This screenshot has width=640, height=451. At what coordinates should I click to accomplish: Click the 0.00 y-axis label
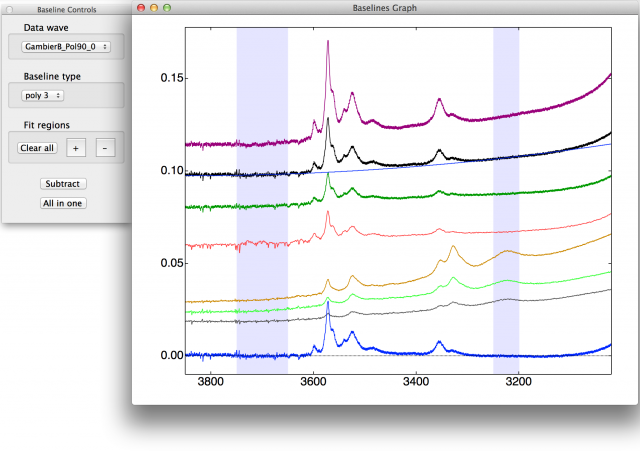click(172, 355)
